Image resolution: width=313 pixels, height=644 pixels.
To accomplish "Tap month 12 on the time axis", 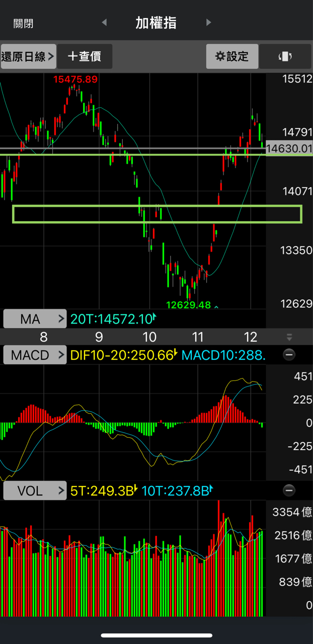I will (251, 337).
